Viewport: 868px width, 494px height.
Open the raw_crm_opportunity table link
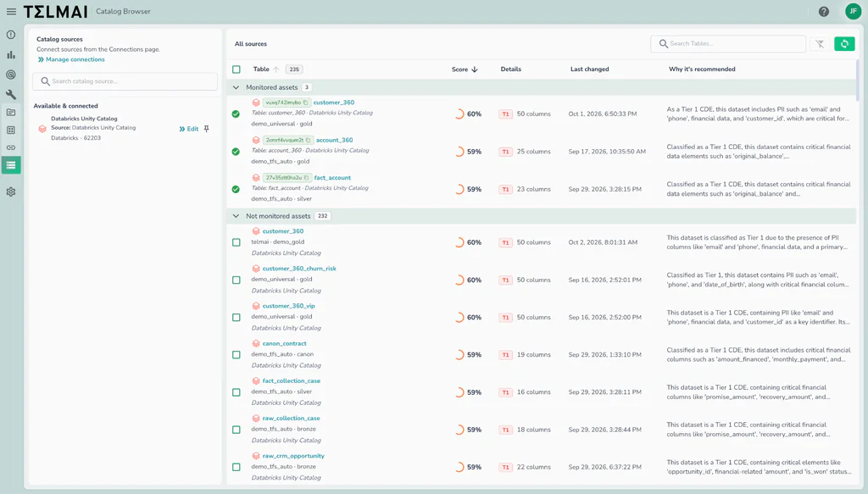point(293,456)
